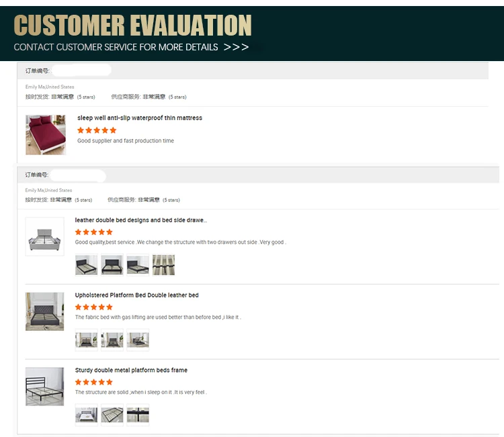Open sleep well anti-slip waterproof thin mattress title
Image resolution: width=504 pixels, height=437 pixels.
coord(140,118)
